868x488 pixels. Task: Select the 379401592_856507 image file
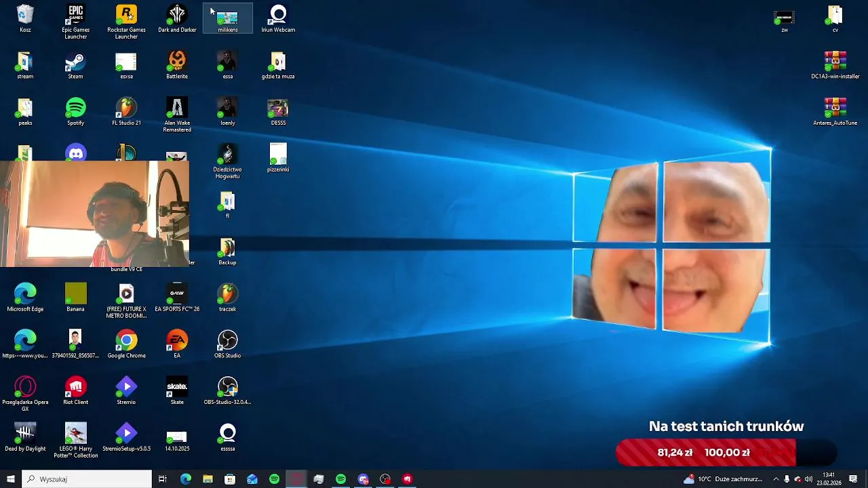75,345
